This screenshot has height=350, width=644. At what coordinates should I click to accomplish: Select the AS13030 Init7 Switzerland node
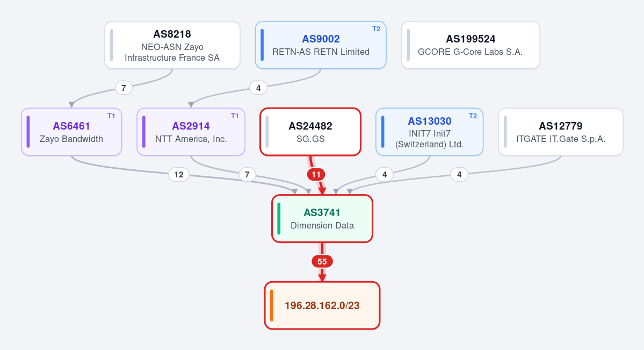click(429, 132)
